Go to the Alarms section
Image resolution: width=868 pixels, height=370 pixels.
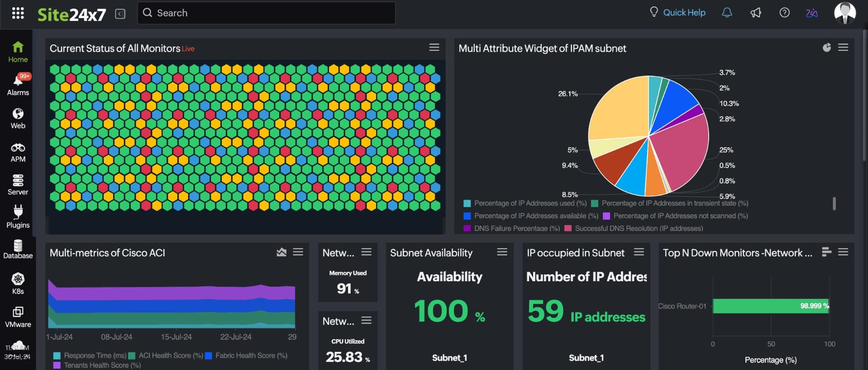click(x=18, y=85)
